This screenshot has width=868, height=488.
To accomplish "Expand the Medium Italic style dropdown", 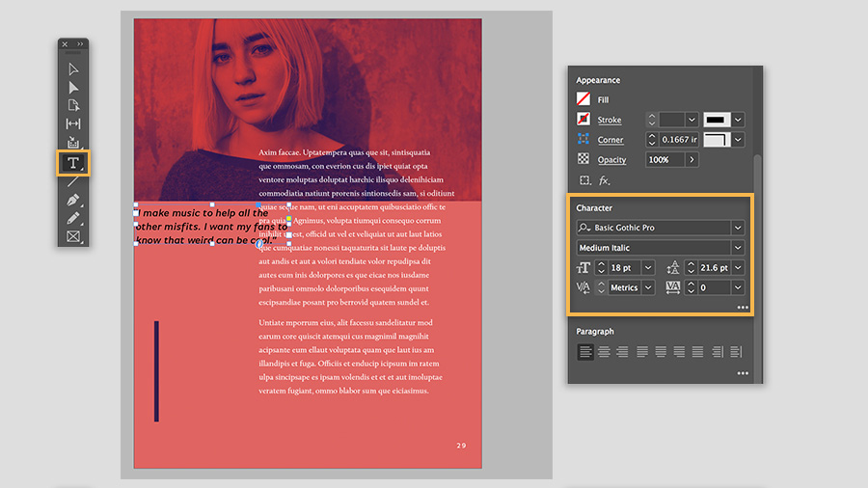I will click(x=738, y=248).
